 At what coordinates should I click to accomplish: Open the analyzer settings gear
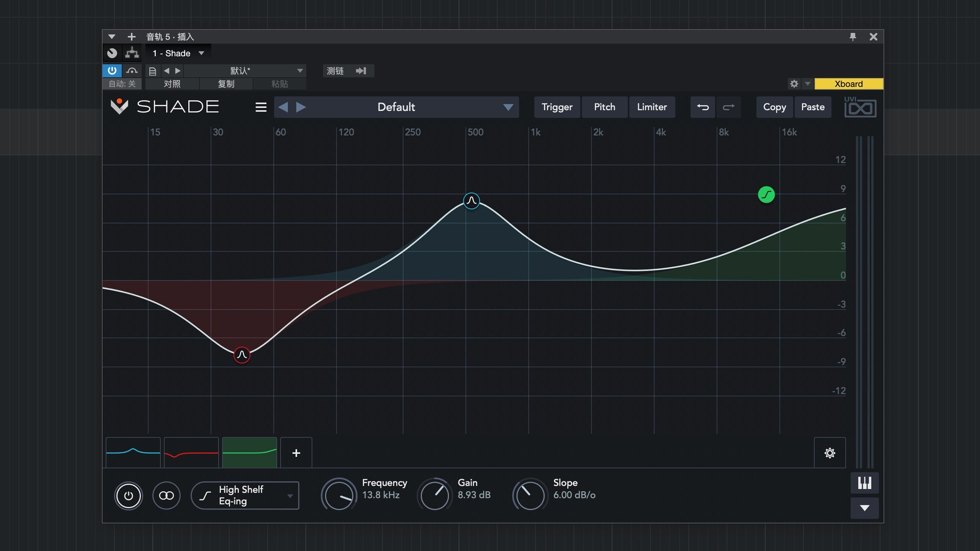tap(830, 453)
